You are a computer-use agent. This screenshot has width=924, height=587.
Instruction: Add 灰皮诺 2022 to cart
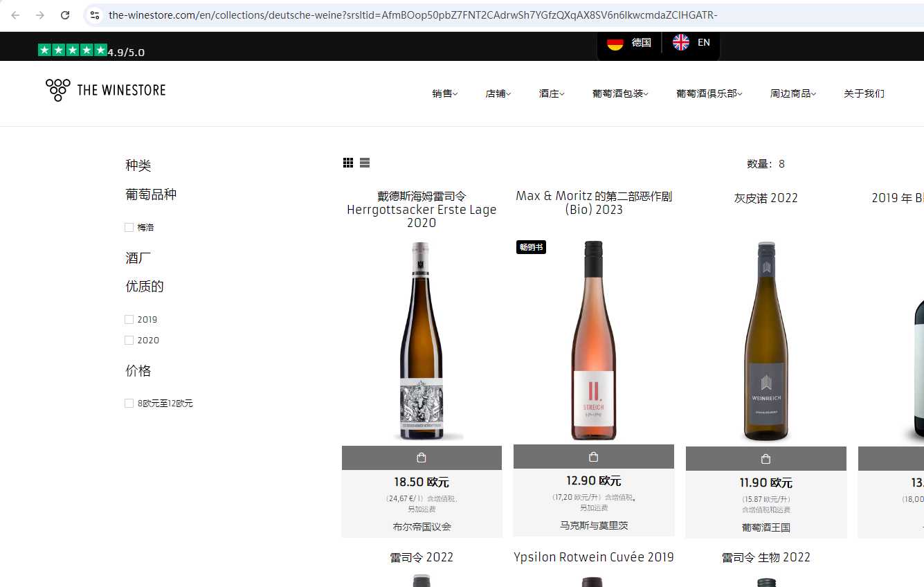[766, 459]
